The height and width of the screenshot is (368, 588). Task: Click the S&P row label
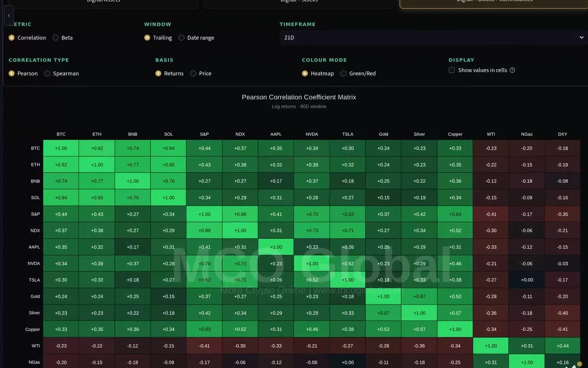tap(35, 214)
